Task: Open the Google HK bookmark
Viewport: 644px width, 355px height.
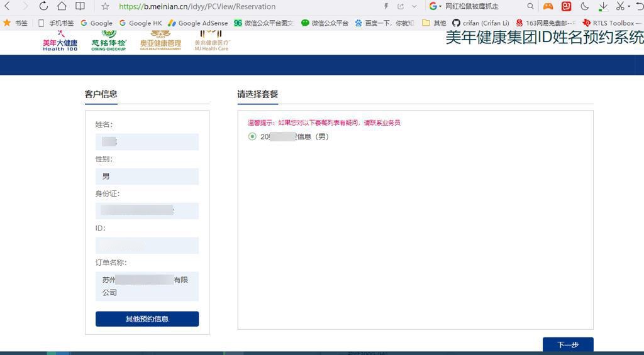Action: [140, 23]
